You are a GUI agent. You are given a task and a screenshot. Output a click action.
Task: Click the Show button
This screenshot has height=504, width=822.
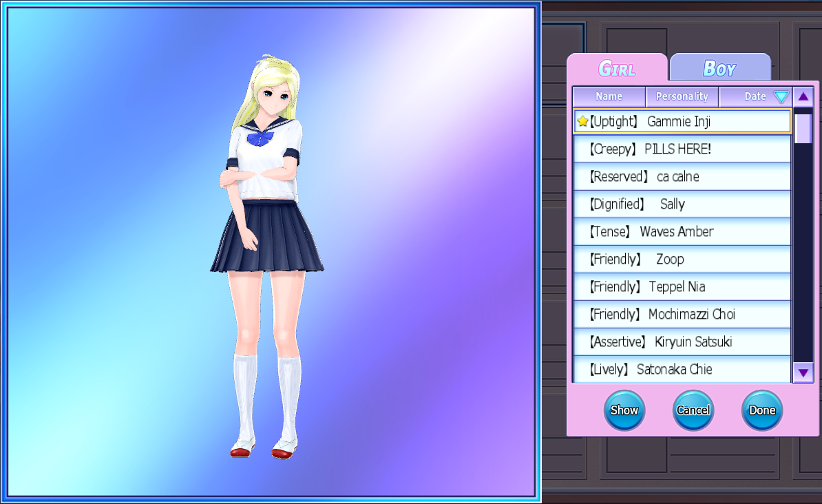pos(624,410)
